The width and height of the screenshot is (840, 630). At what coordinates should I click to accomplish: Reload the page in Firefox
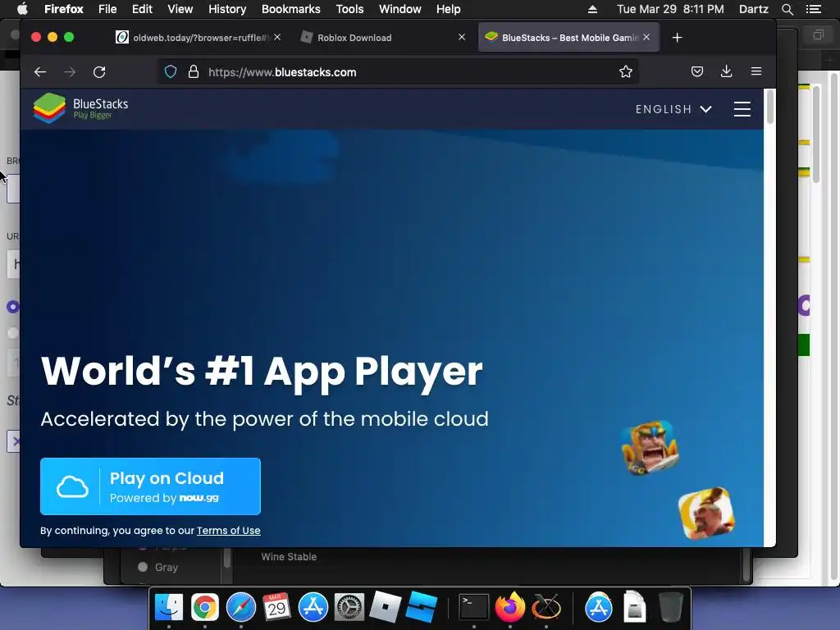[x=99, y=72]
